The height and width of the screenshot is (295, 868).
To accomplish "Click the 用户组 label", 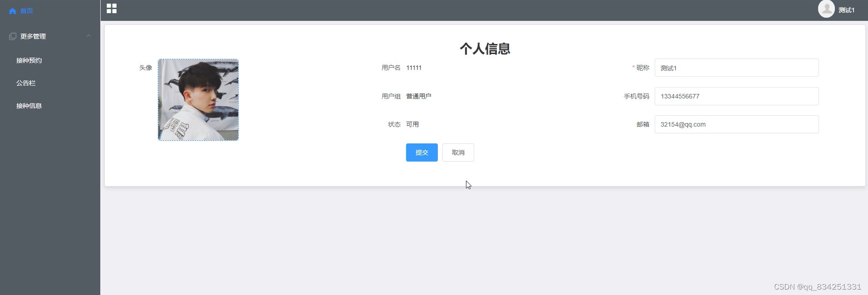I will point(391,96).
